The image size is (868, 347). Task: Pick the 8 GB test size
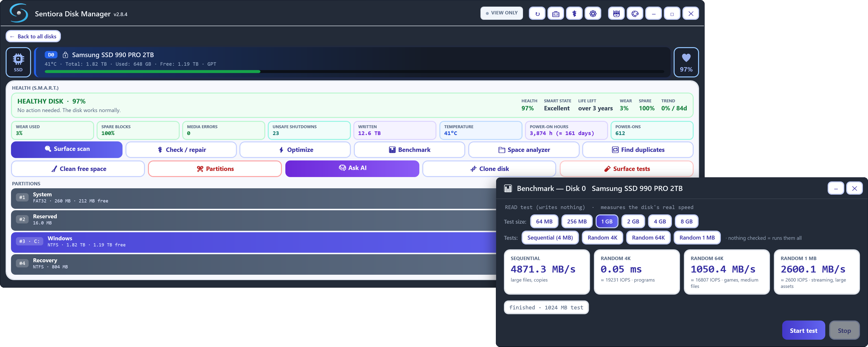(x=686, y=221)
